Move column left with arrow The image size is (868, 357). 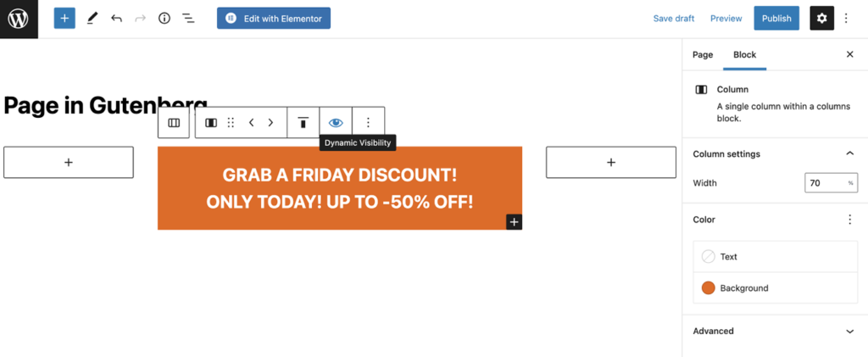tap(251, 123)
